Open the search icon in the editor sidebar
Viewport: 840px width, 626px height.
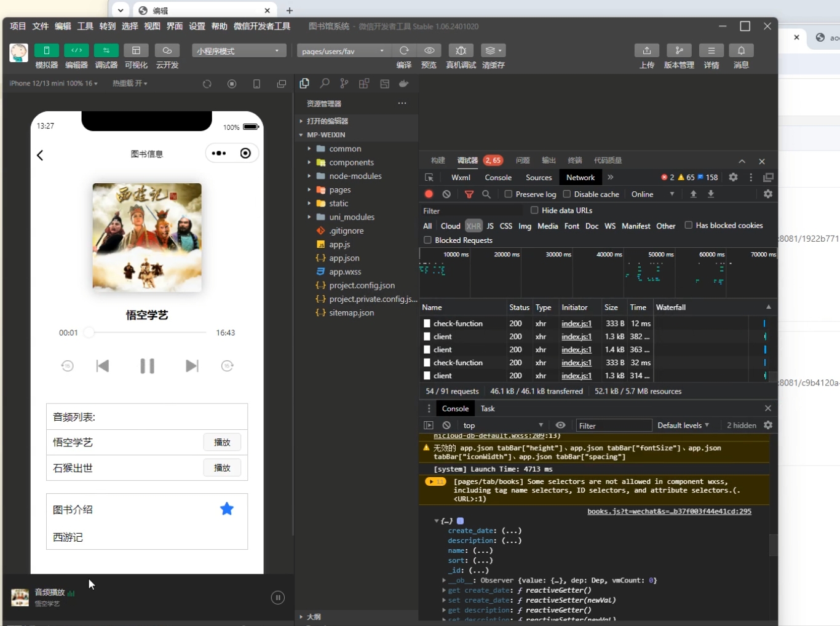(325, 84)
